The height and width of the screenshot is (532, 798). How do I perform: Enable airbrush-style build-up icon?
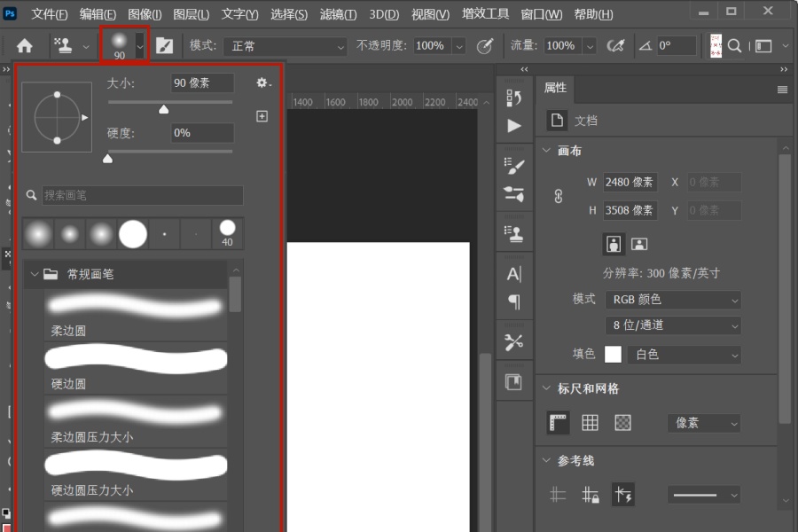(616, 46)
